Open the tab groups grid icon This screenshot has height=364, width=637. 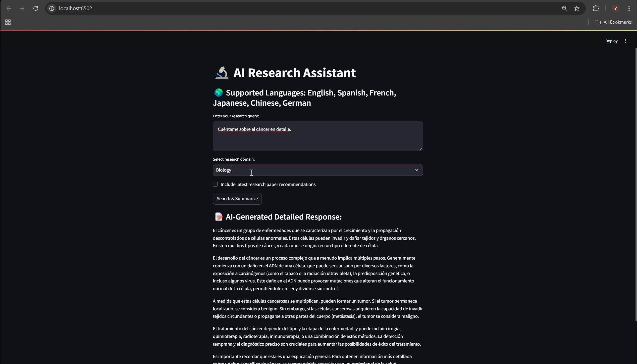8,22
